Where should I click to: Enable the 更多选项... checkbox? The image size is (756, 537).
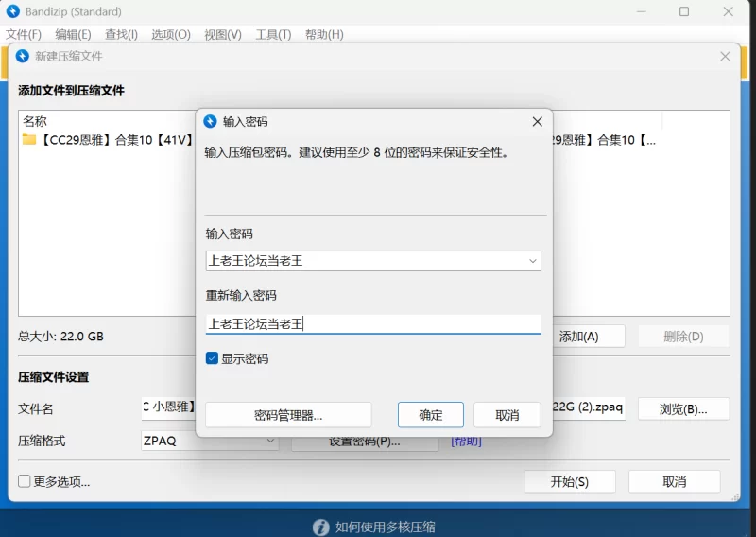25,481
